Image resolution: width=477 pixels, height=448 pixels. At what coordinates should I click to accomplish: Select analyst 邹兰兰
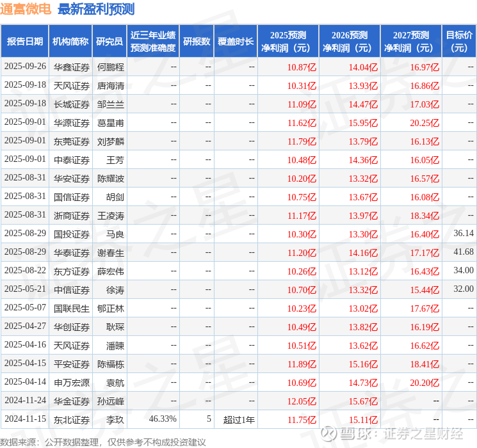click(110, 104)
